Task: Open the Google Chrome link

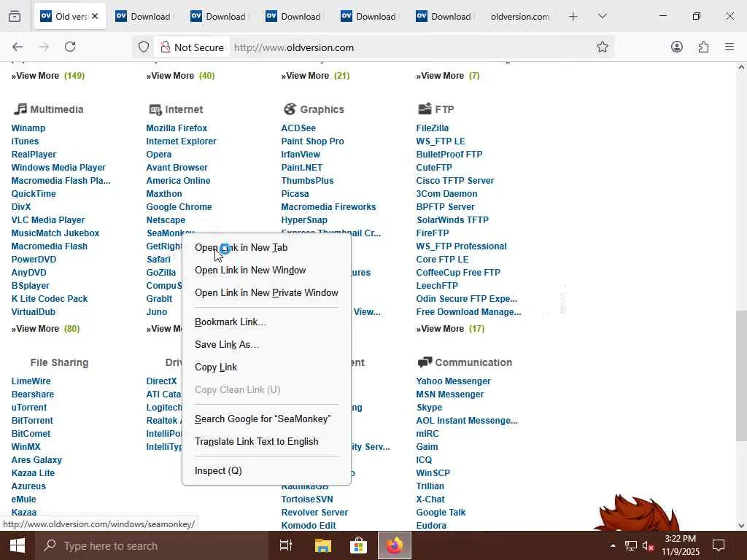Action: coord(179,206)
